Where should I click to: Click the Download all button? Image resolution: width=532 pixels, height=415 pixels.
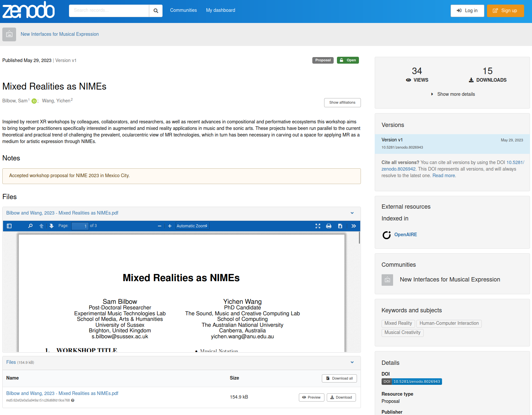(339, 378)
